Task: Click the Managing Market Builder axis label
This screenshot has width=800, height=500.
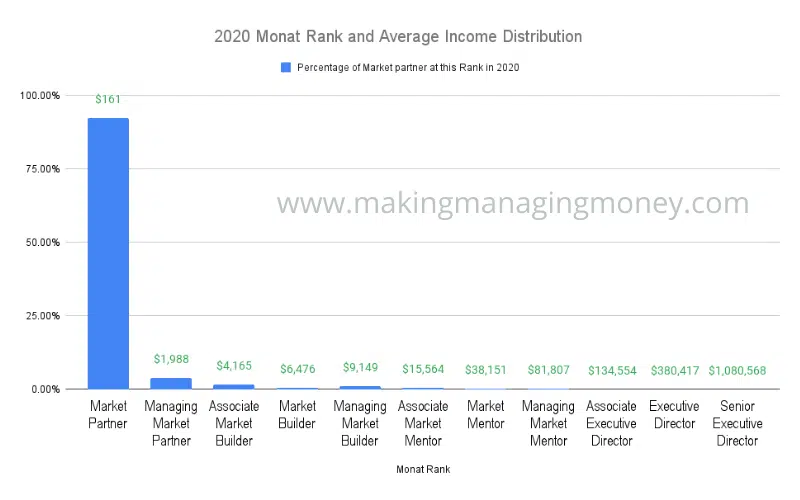Action: tap(360, 423)
